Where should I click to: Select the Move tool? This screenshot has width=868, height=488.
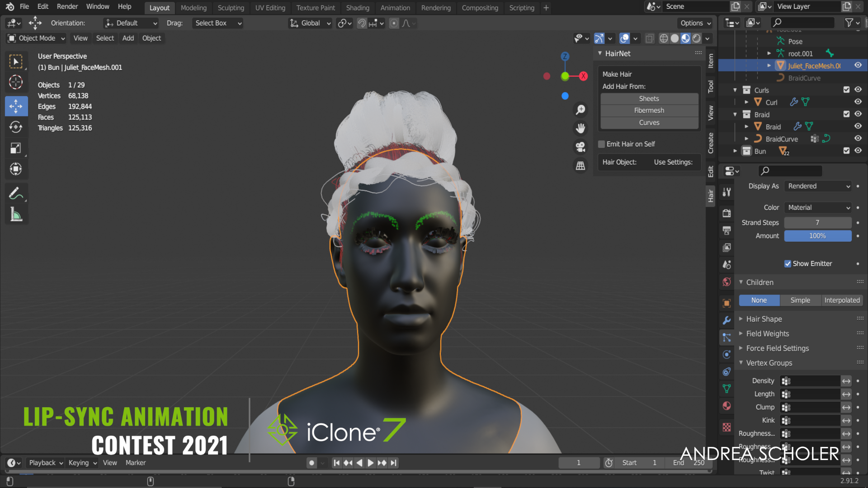click(16, 106)
